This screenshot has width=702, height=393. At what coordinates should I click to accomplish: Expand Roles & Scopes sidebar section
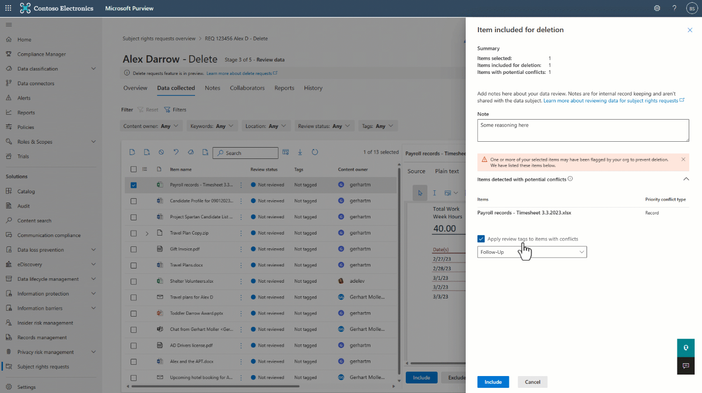click(x=93, y=141)
